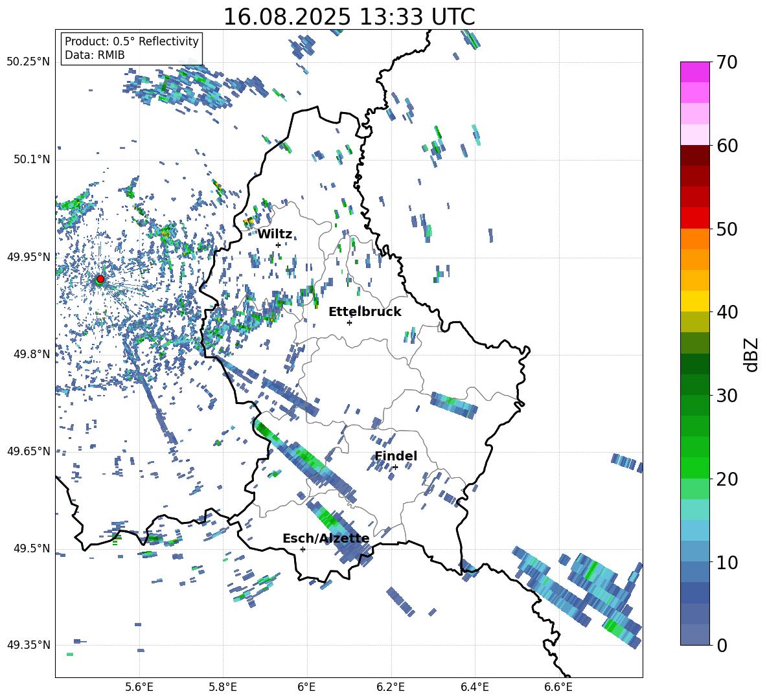Click the 5.6°E longitude label
The image size is (767, 700).
click(139, 687)
